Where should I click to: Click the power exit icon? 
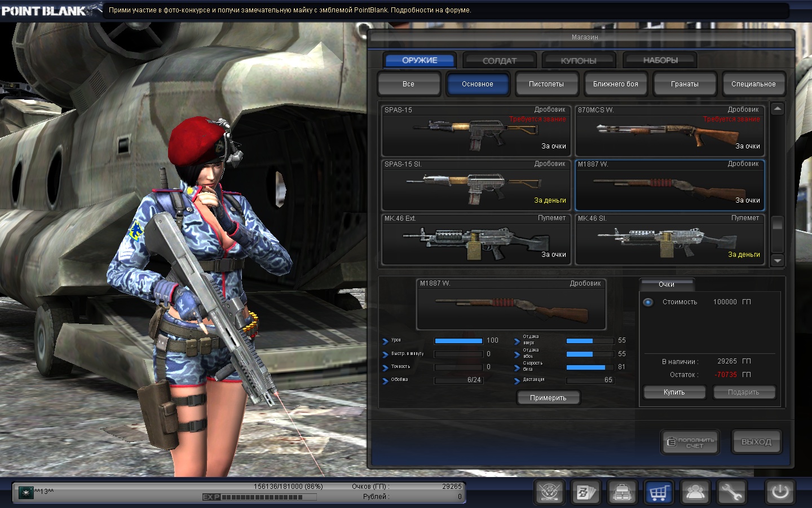coord(780,492)
